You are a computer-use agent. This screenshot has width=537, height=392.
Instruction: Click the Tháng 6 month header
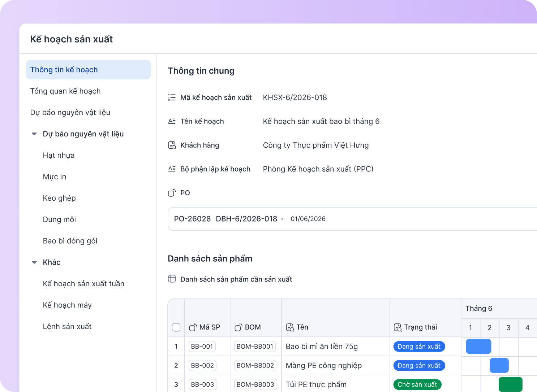click(479, 308)
